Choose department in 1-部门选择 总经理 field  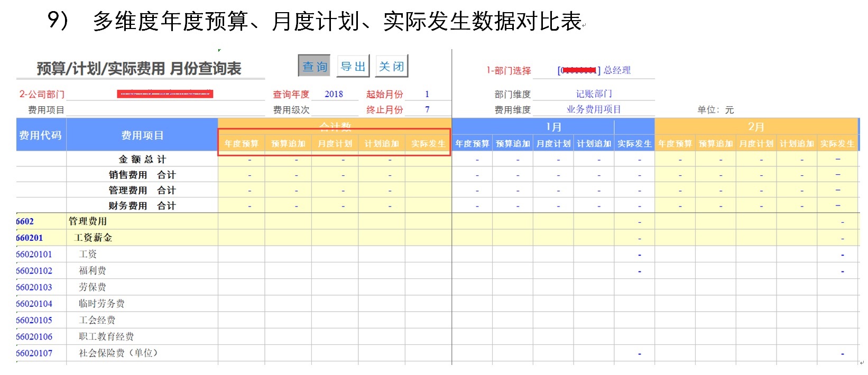[x=594, y=70]
